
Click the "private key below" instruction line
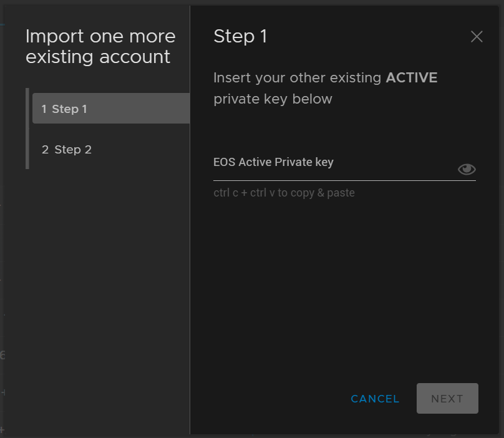click(273, 99)
